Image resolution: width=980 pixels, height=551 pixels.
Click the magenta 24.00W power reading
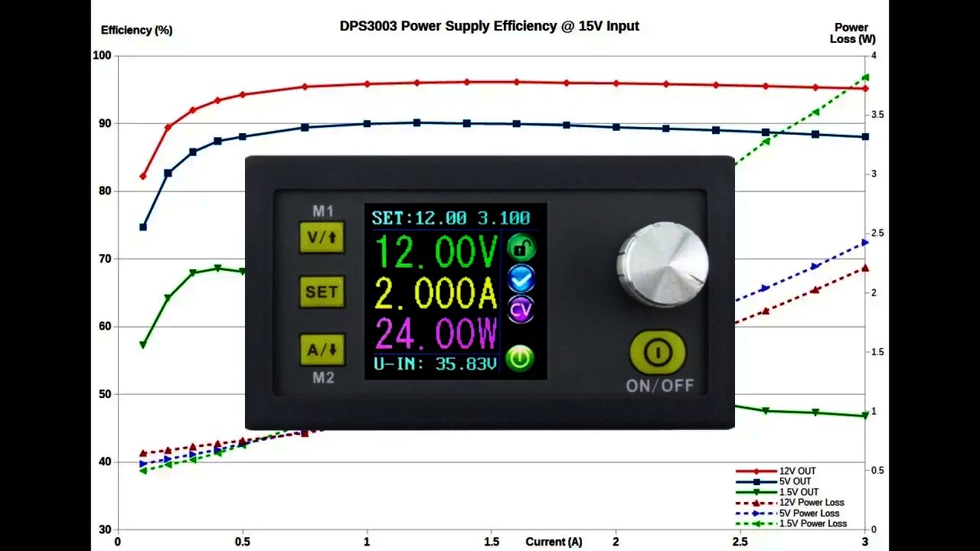click(x=437, y=334)
